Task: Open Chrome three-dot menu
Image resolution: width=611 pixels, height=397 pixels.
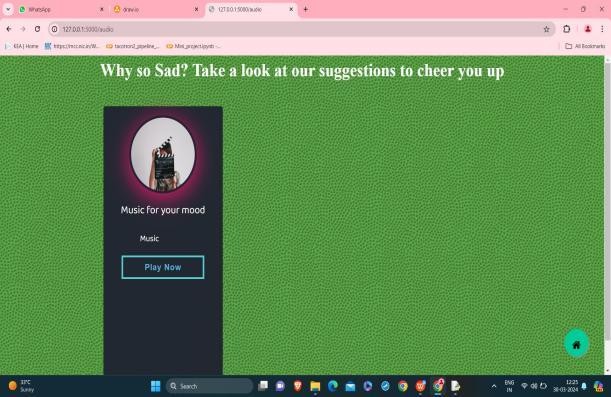Action: pos(602,29)
